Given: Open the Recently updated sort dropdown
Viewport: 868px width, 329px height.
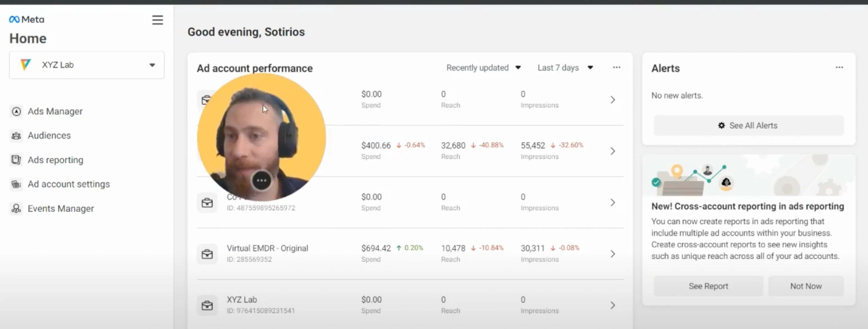Looking at the screenshot, I should point(483,68).
